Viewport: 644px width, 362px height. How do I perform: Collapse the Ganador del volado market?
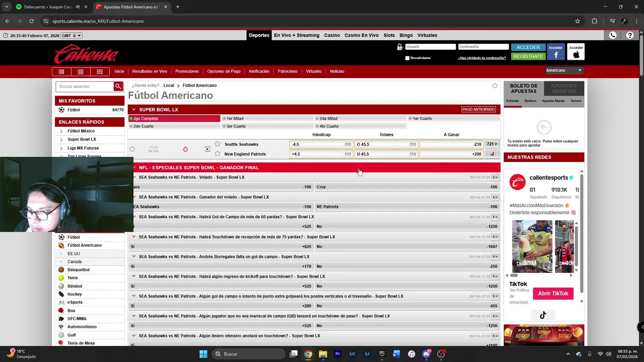coord(134,197)
